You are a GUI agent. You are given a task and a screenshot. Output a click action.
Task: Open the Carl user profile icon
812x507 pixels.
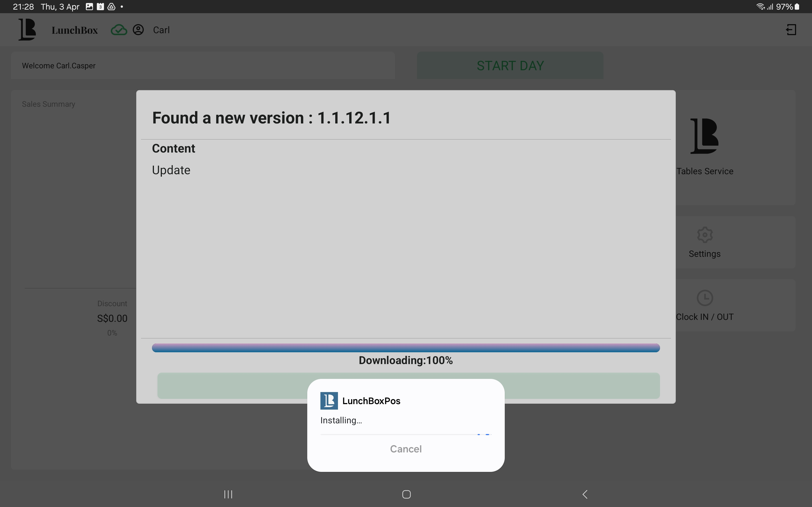click(138, 30)
